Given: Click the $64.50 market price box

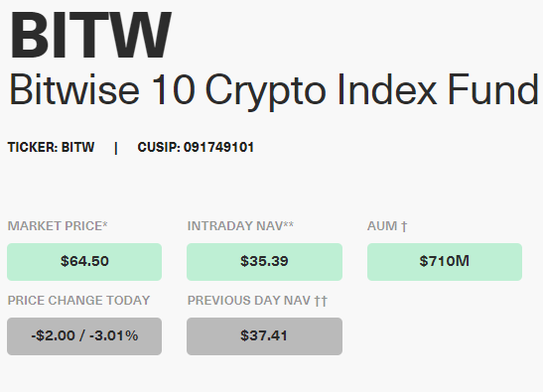Looking at the screenshot, I should tap(84, 262).
